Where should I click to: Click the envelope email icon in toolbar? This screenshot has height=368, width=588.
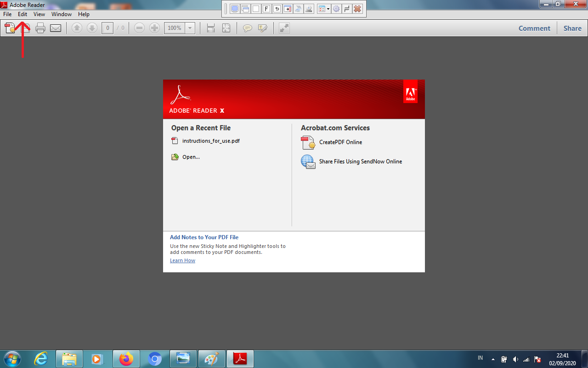tap(56, 28)
